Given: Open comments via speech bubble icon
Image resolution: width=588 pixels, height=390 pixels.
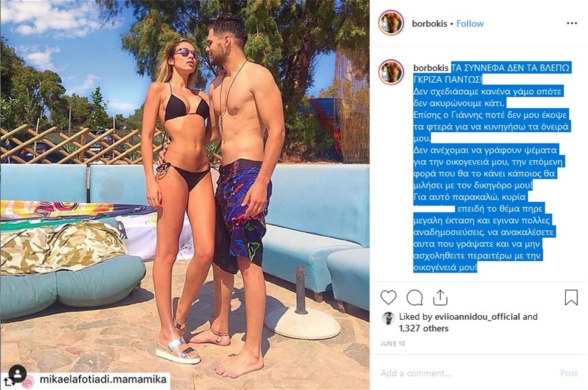Looking at the screenshot, I should tap(414, 298).
